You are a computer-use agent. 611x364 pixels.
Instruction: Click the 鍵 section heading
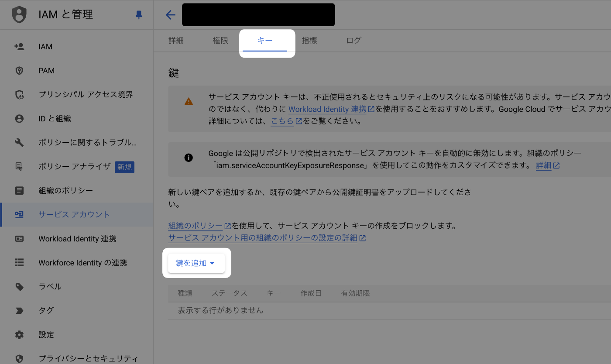click(174, 73)
